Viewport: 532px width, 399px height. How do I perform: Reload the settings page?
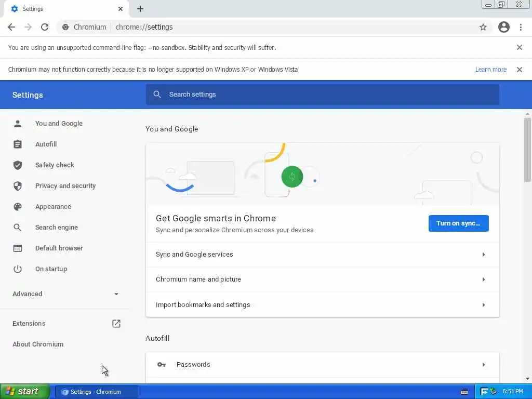(45, 27)
